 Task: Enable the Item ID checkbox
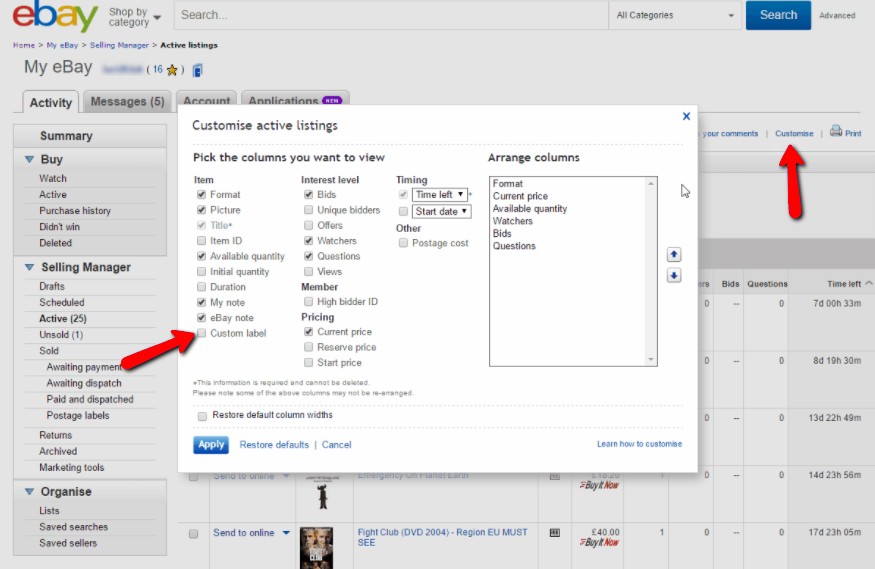[x=201, y=241]
